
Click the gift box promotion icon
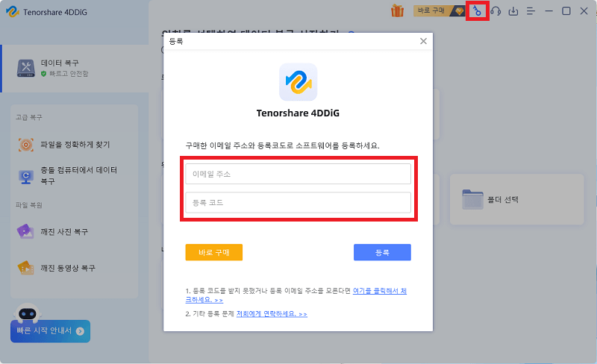point(397,10)
